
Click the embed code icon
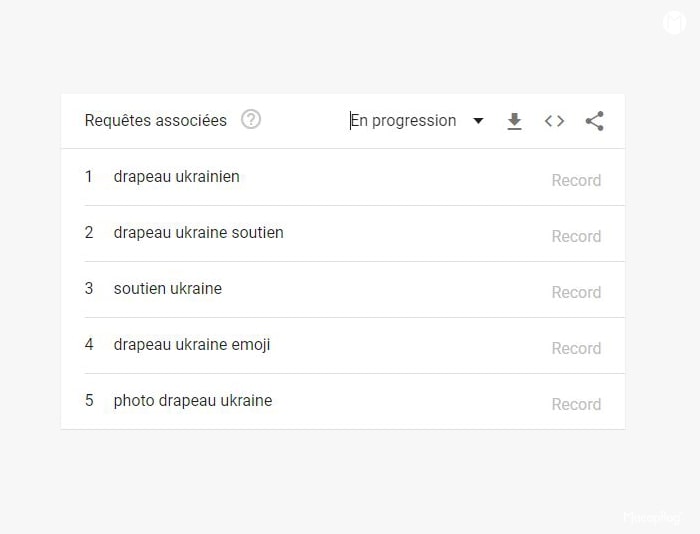[554, 121]
